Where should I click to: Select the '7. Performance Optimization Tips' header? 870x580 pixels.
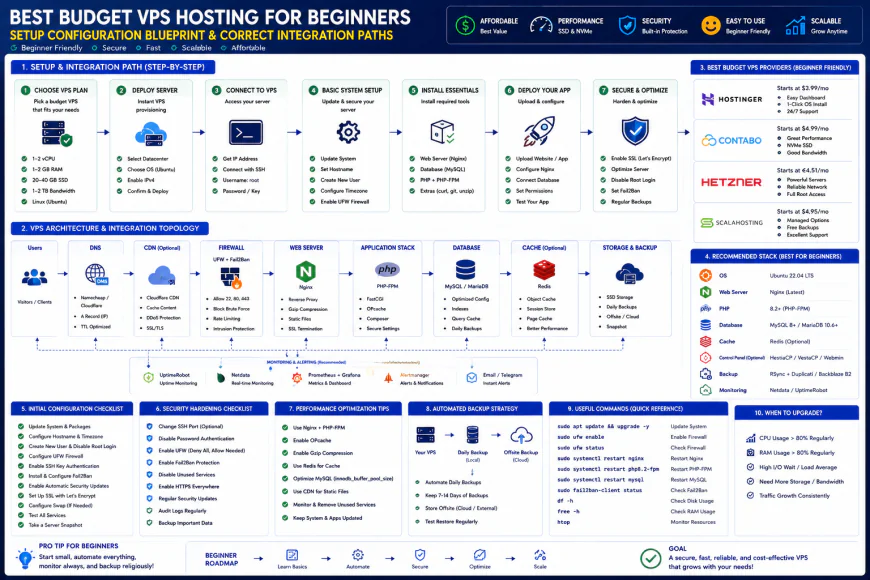[x=338, y=408]
